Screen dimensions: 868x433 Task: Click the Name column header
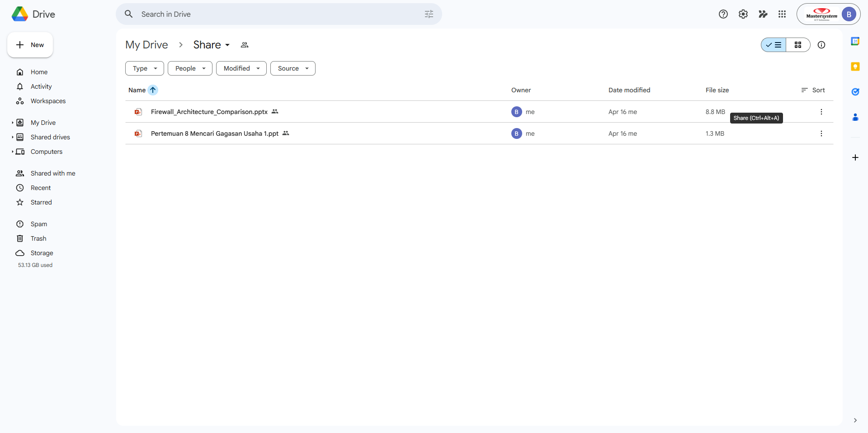pyautogui.click(x=137, y=90)
